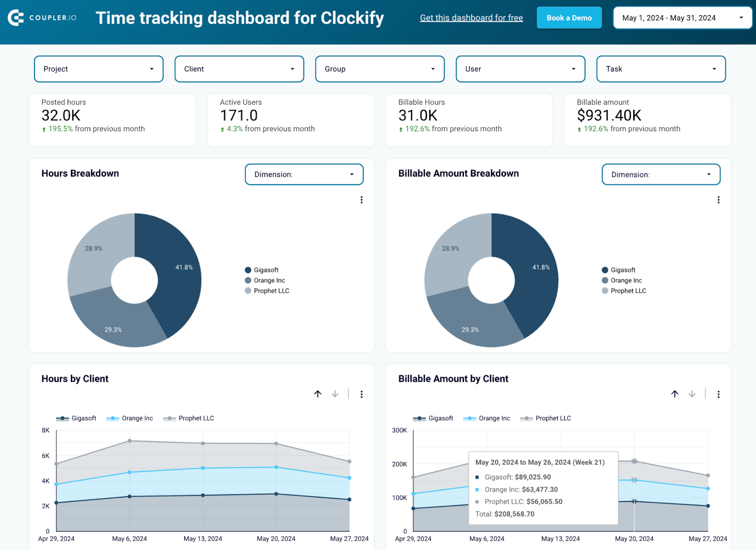The width and height of the screenshot is (756, 550).
Task: Click drill down arrow in Hours by Client
Action: pos(335,394)
